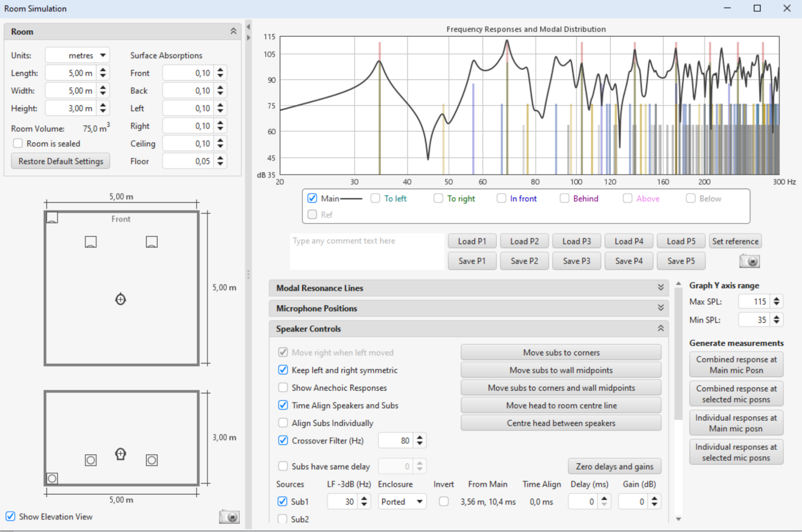Click Sub1 Delay input field

pyautogui.click(x=583, y=501)
